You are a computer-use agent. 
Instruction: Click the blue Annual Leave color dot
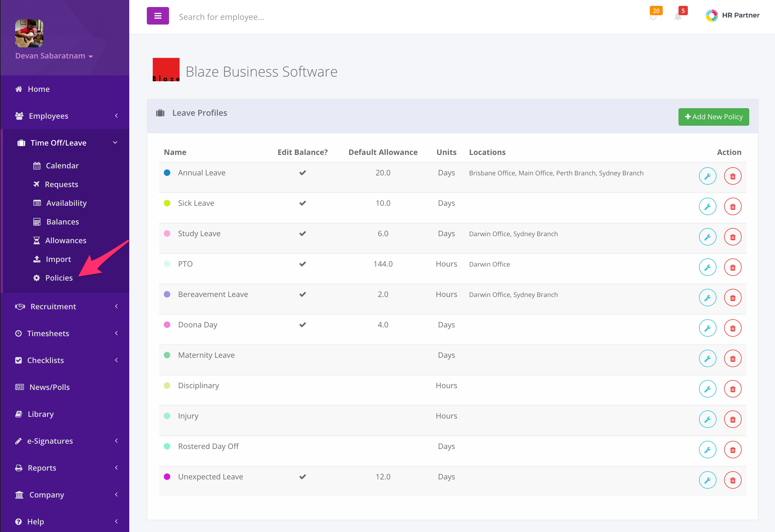pos(167,173)
